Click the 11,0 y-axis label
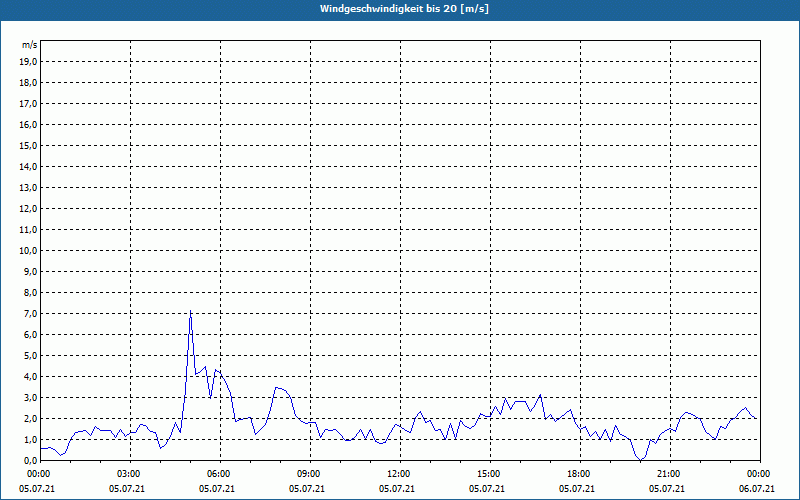 tap(29, 230)
